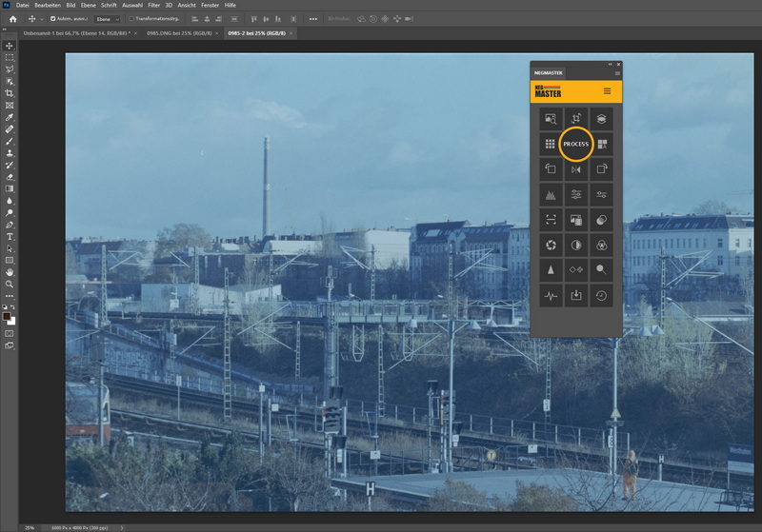Switch to the 0985.DNG document tab
The image size is (762, 532).
tap(175, 33)
